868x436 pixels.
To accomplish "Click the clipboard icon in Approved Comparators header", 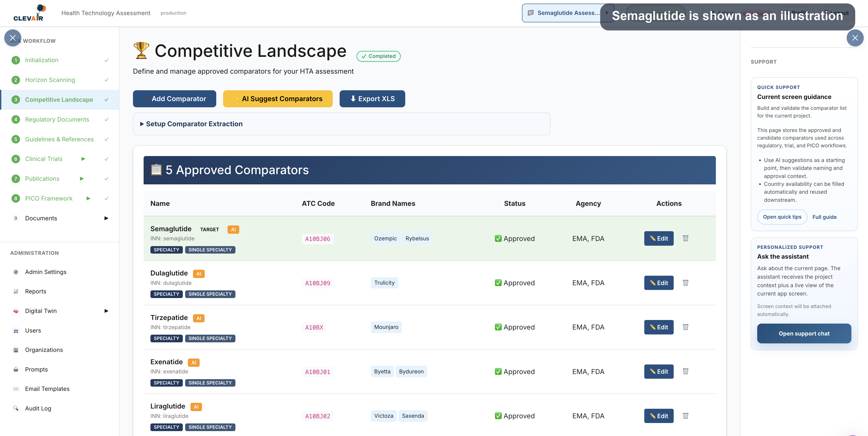I will [156, 170].
